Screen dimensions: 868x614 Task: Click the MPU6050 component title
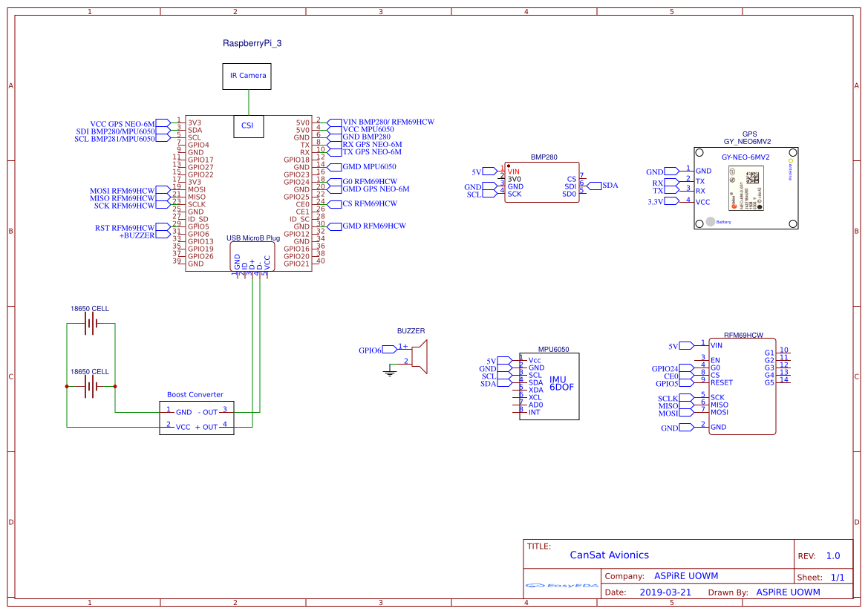[554, 350]
